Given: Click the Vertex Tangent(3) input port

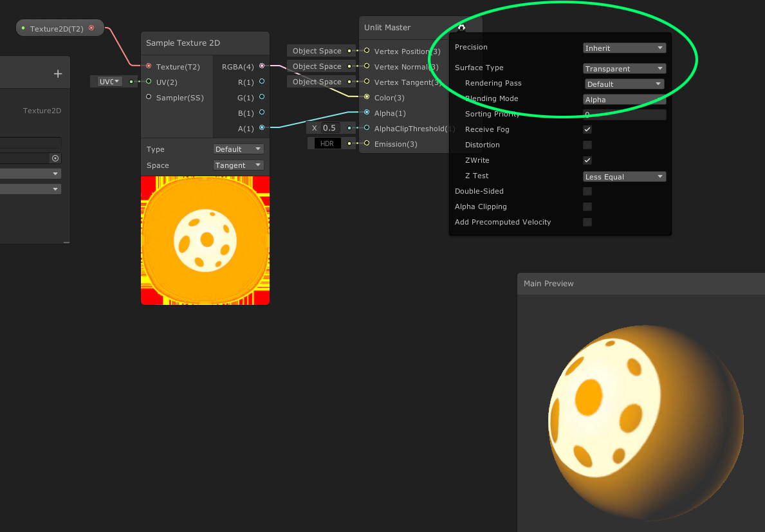Looking at the screenshot, I should tap(367, 82).
